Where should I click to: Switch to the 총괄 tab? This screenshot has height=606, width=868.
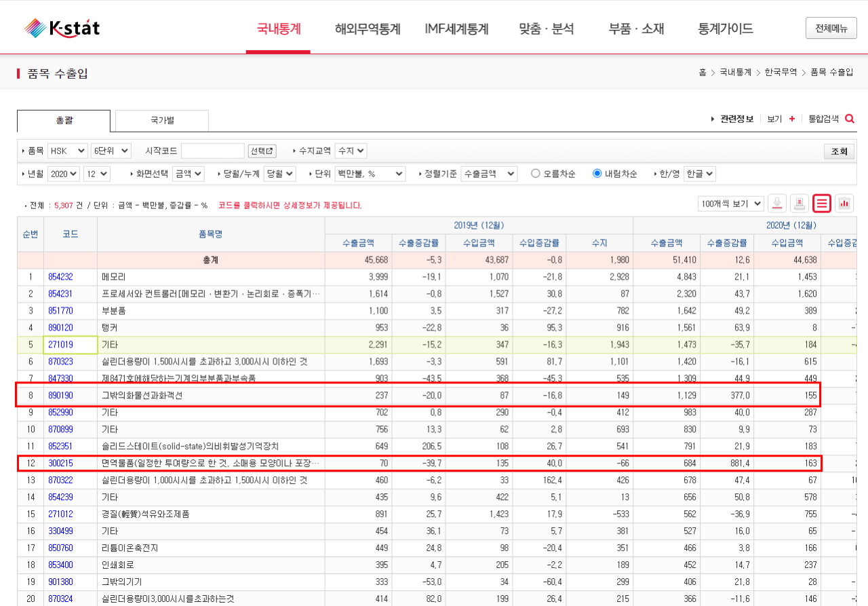pos(64,120)
